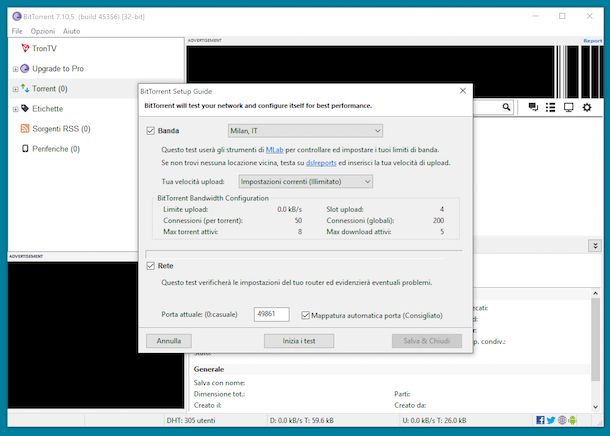Minimize the BitTorrent window
This screenshot has width=610, height=436.
point(535,16)
